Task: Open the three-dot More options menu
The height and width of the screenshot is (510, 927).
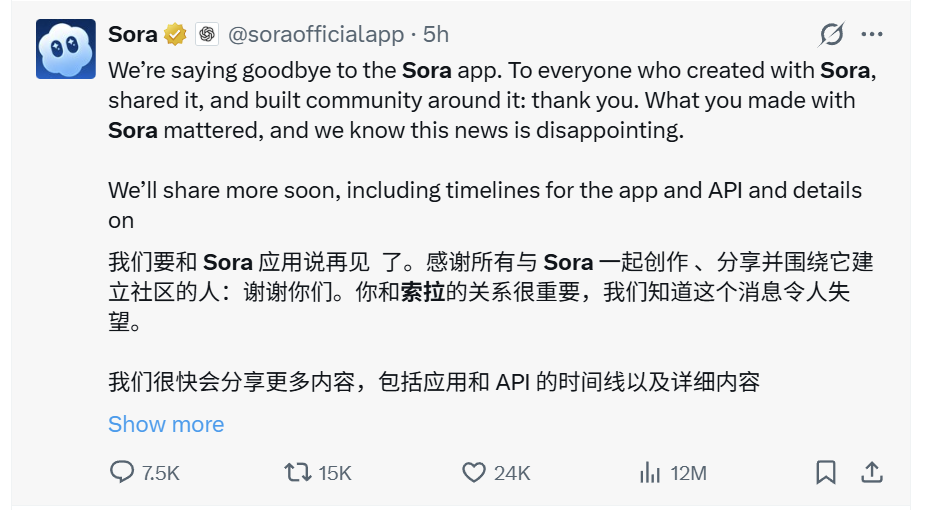Action: [872, 34]
